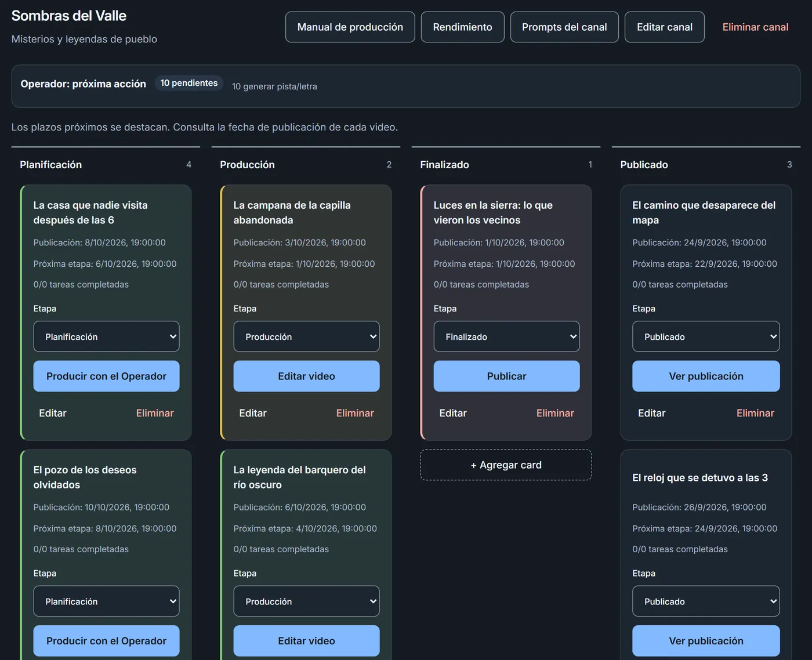View publication of 'El camino que desaparece del mapa'
The width and height of the screenshot is (812, 660).
706,376
